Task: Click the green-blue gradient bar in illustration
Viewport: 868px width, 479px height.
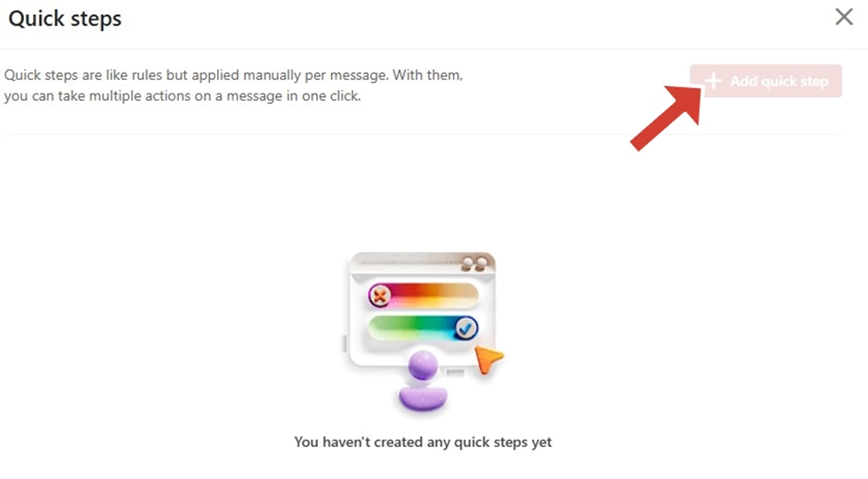Action: [x=424, y=329]
